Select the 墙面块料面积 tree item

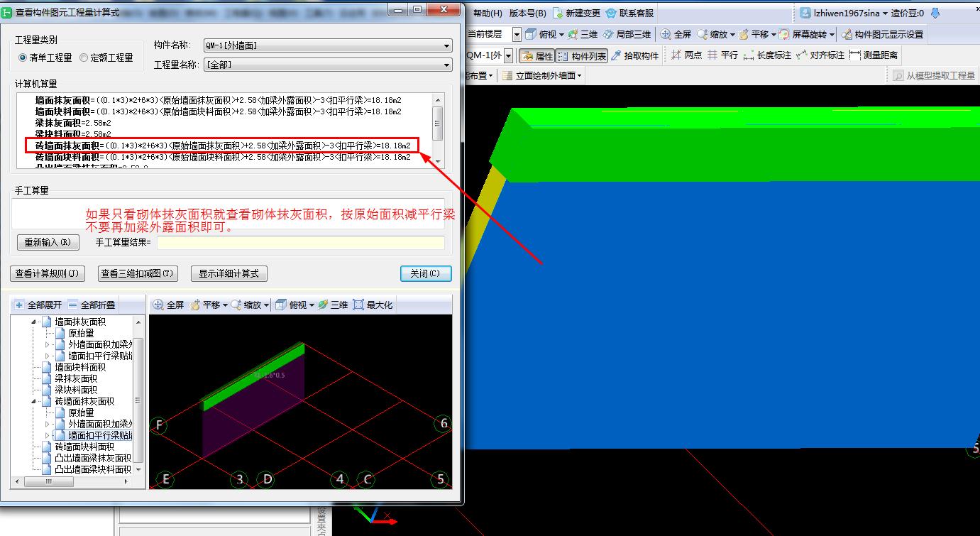coord(80,367)
